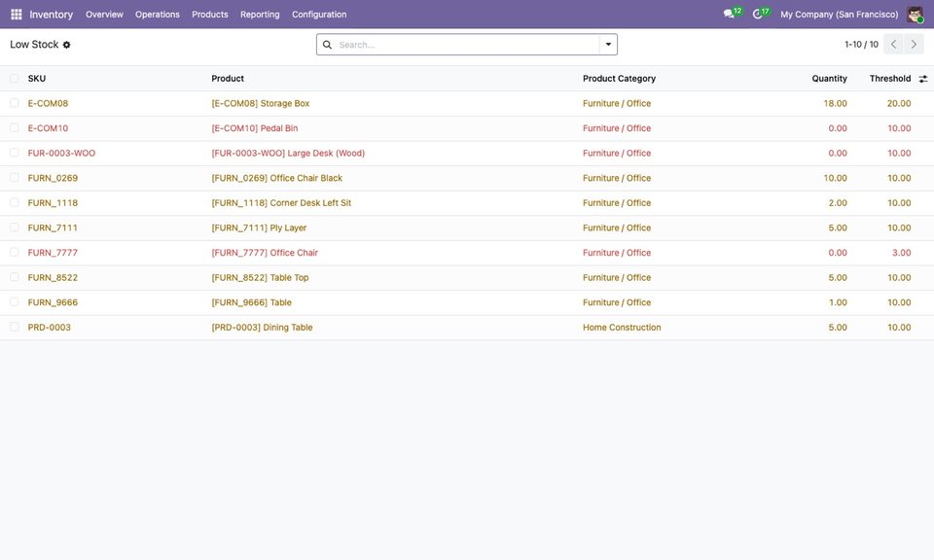Focus the Search input field

(x=466, y=45)
